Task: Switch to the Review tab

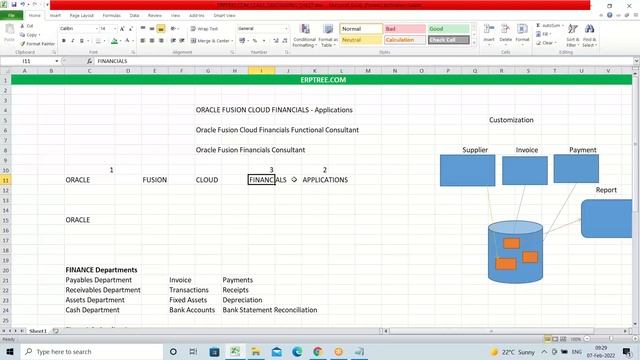Action: (x=155, y=16)
